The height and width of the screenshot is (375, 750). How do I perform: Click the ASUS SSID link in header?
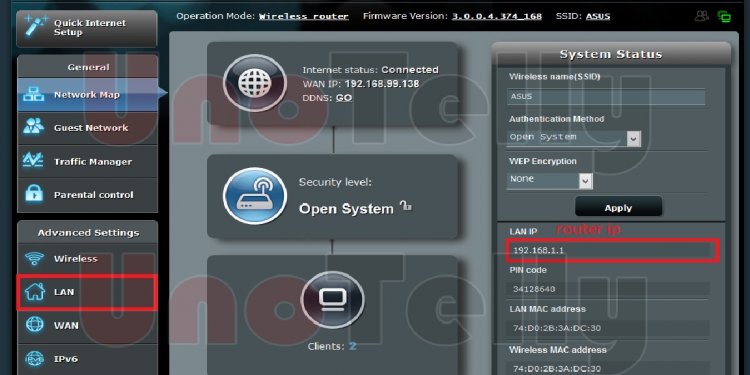[x=598, y=16]
